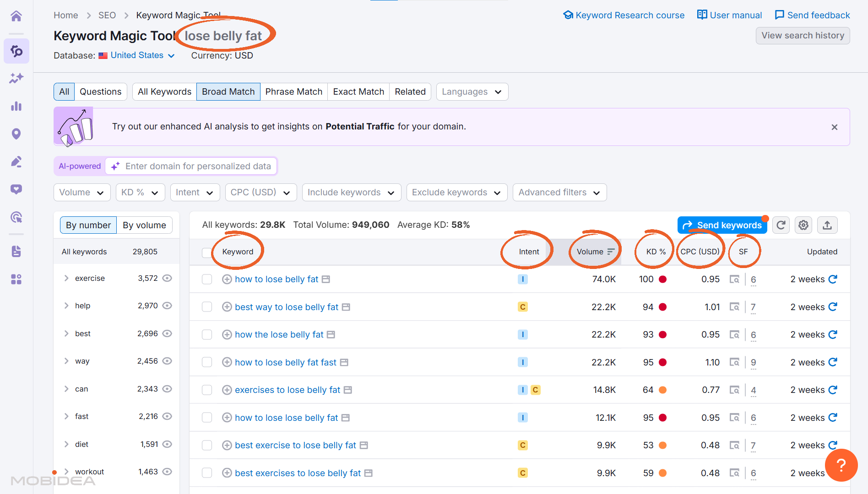Expand the 'best' keyword group
This screenshot has width=868, height=494.
click(66, 333)
